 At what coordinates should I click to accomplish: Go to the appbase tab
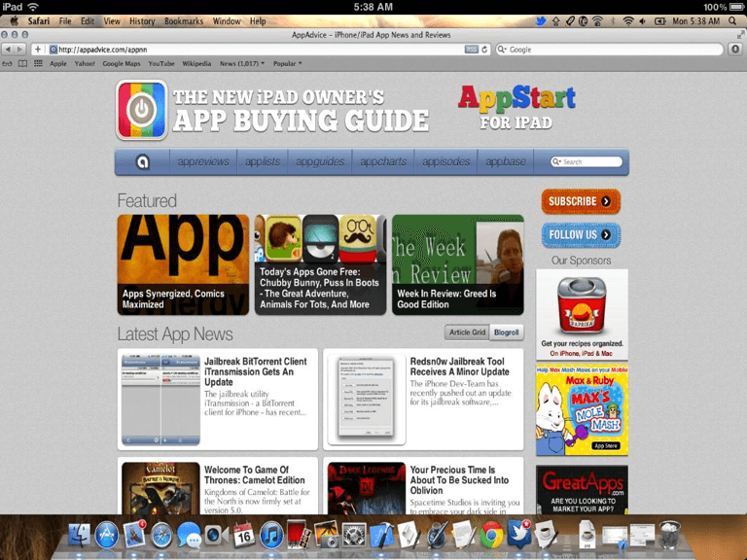(x=506, y=162)
